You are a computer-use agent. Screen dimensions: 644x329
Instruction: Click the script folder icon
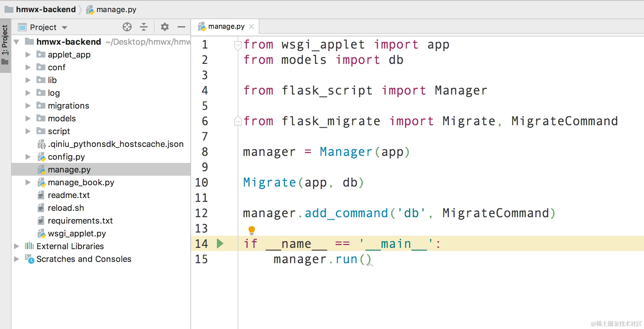[x=41, y=131]
